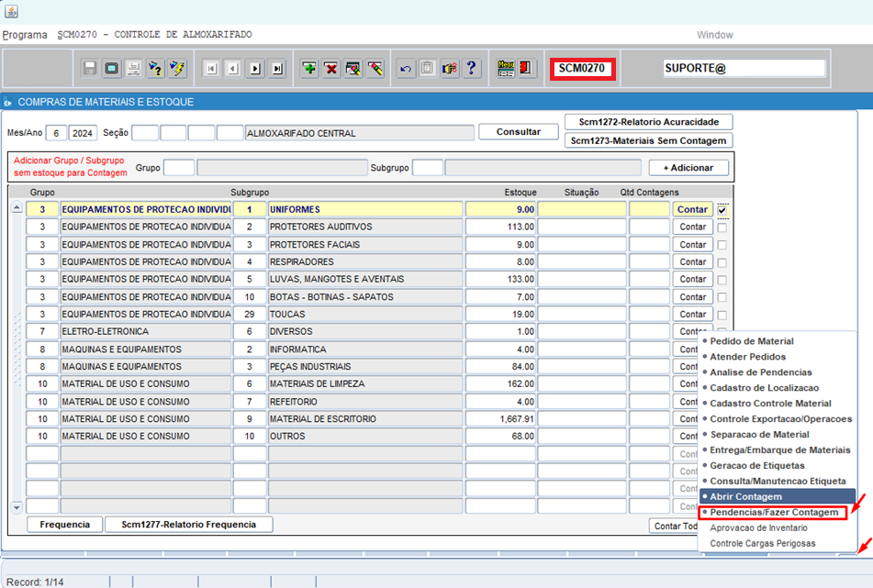Click Contar for the TOUCAS row
The image size is (873, 588).
692,315
